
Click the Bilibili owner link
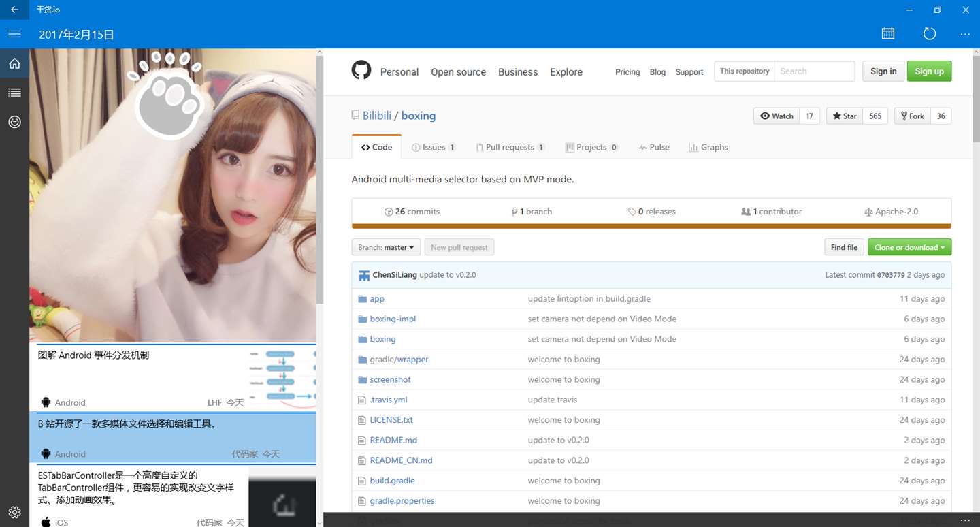[377, 116]
